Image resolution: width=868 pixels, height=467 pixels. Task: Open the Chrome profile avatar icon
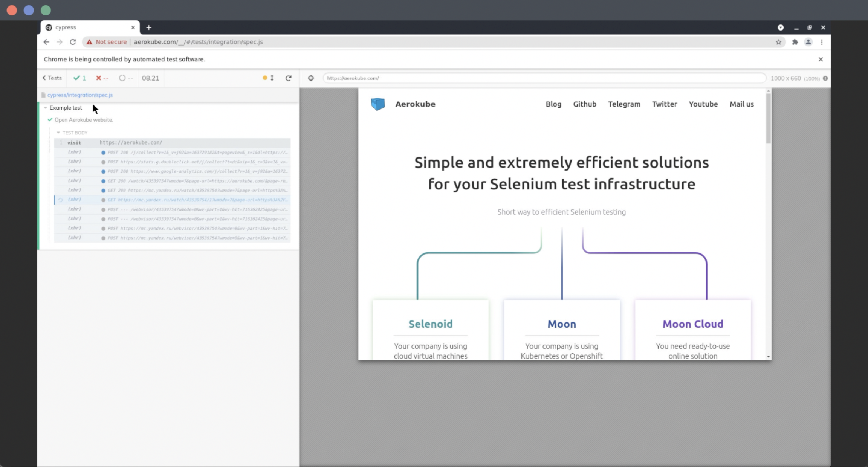pos(808,42)
